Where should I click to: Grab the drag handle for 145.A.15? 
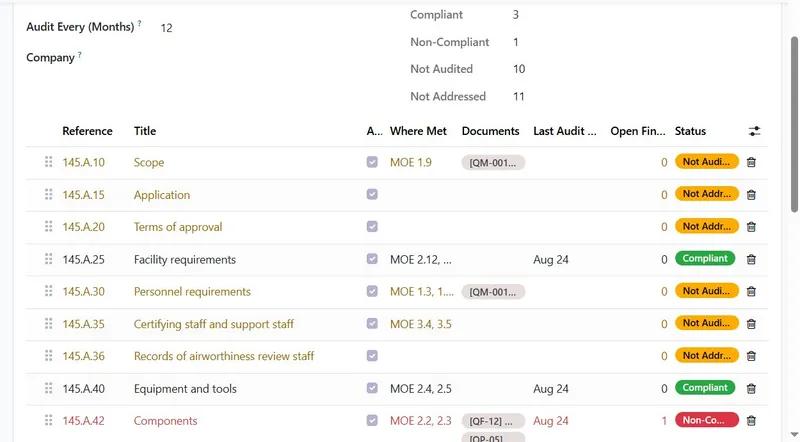point(48,194)
